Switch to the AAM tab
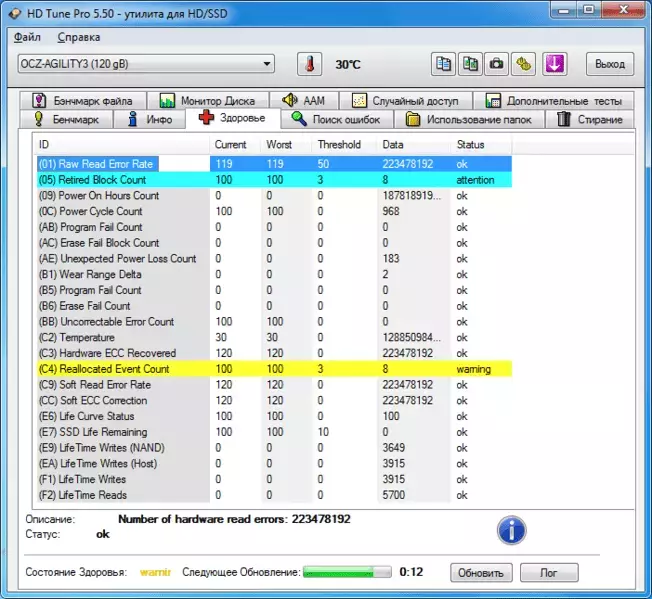652x599 pixels. [x=304, y=101]
